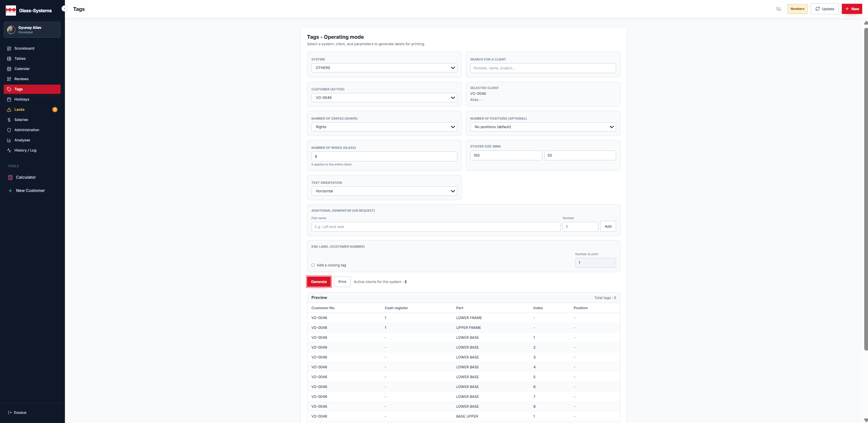Open the Number of Positions dropdown
Screen dimensions: 868x423
tap(543, 127)
